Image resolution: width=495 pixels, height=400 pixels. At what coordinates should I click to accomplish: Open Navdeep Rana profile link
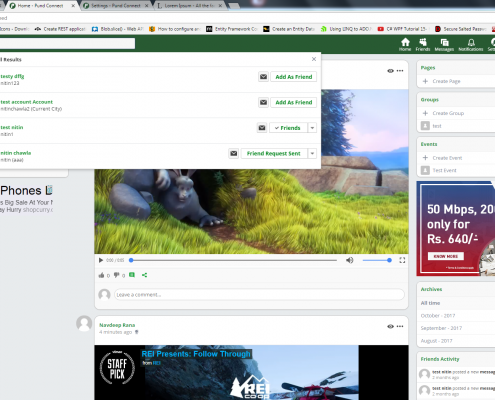pyautogui.click(x=117, y=325)
